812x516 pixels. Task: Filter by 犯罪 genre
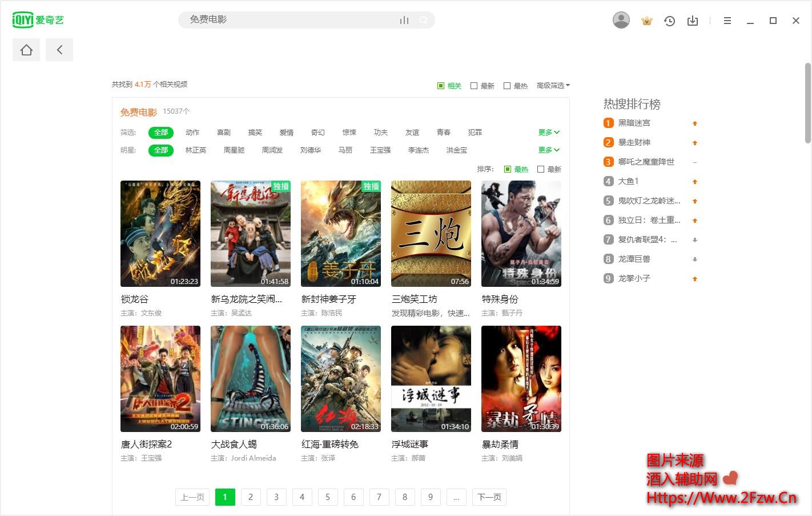coord(475,132)
